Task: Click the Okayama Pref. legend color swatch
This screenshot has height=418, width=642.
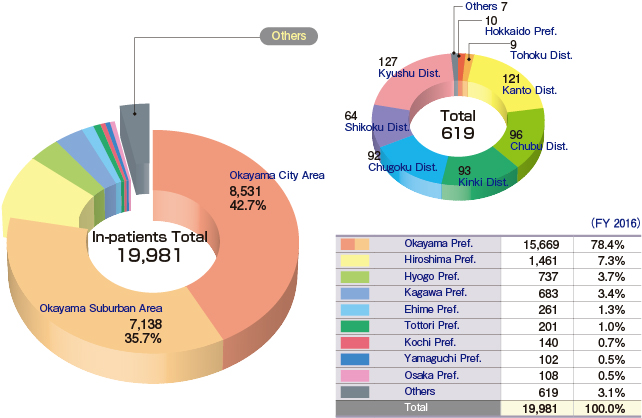Action: pos(355,244)
